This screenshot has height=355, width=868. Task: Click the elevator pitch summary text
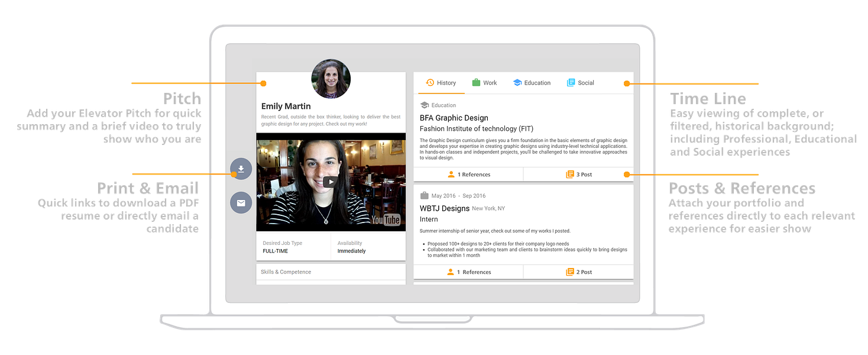331,121
